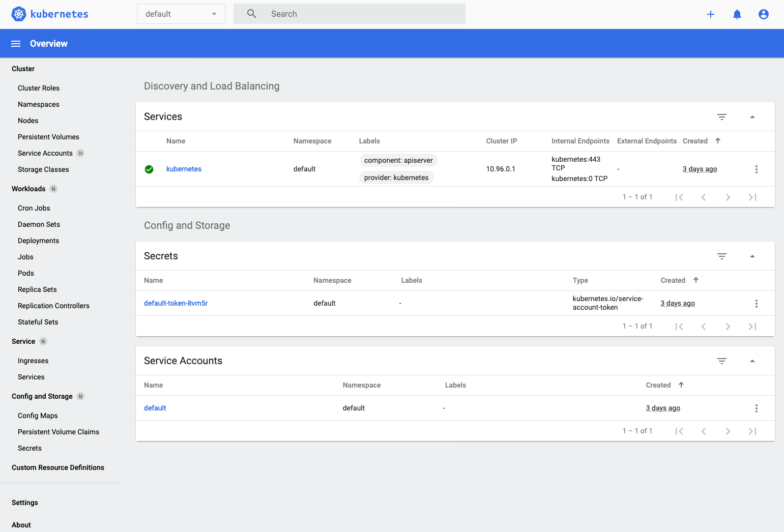
Task: Open the default service account link
Action: [x=155, y=408]
